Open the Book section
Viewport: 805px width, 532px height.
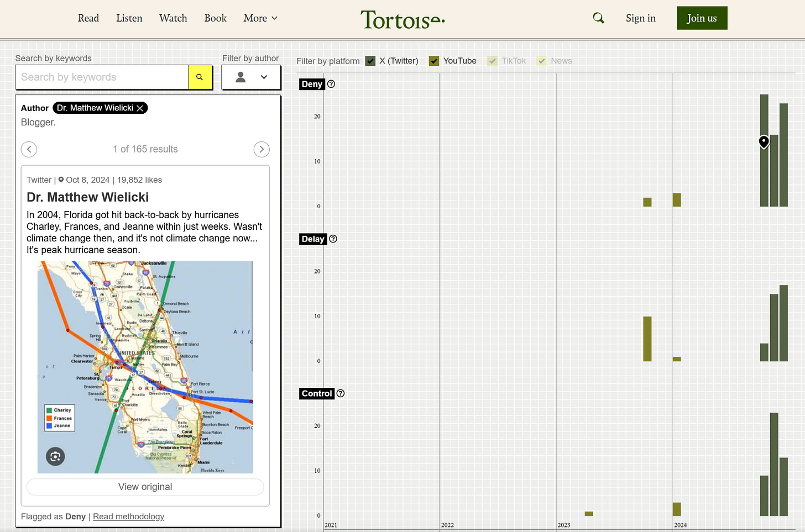click(x=216, y=18)
